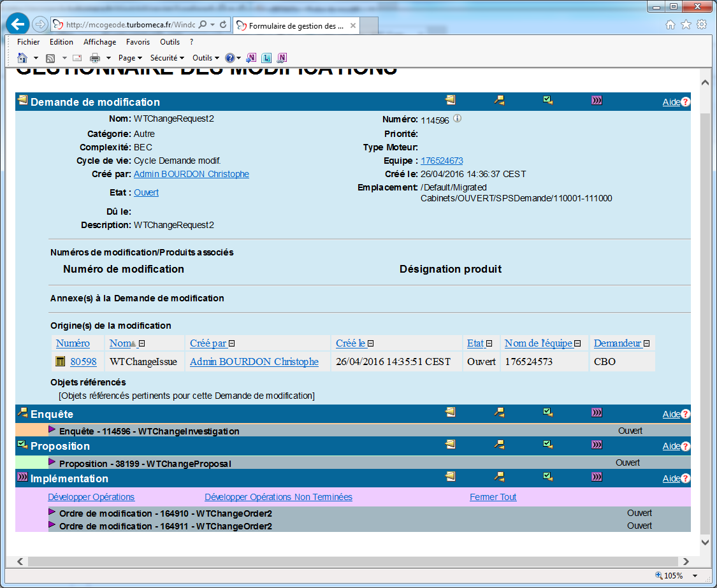
Task: Toggle the collapse box beside Créé par column
Action: [x=232, y=344]
